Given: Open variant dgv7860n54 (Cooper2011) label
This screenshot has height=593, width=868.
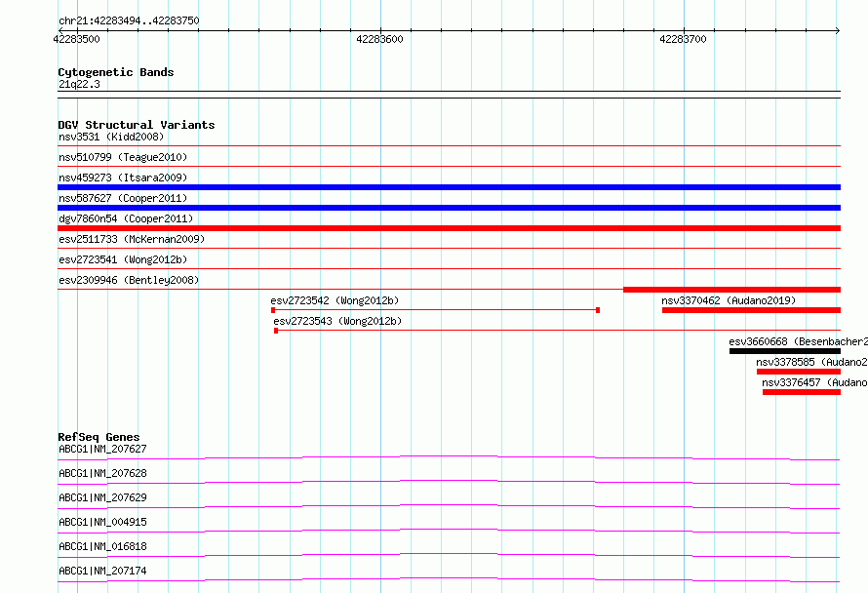Looking at the screenshot, I should (126, 218).
